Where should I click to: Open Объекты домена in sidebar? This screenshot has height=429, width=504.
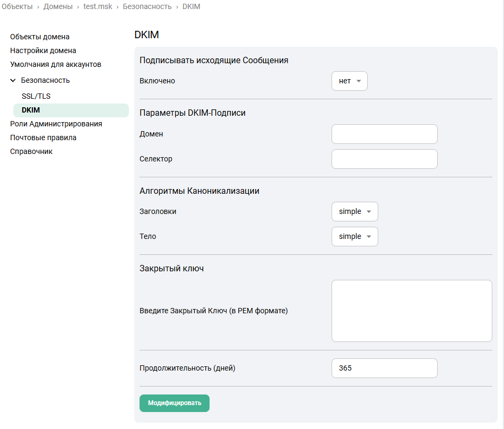[40, 37]
